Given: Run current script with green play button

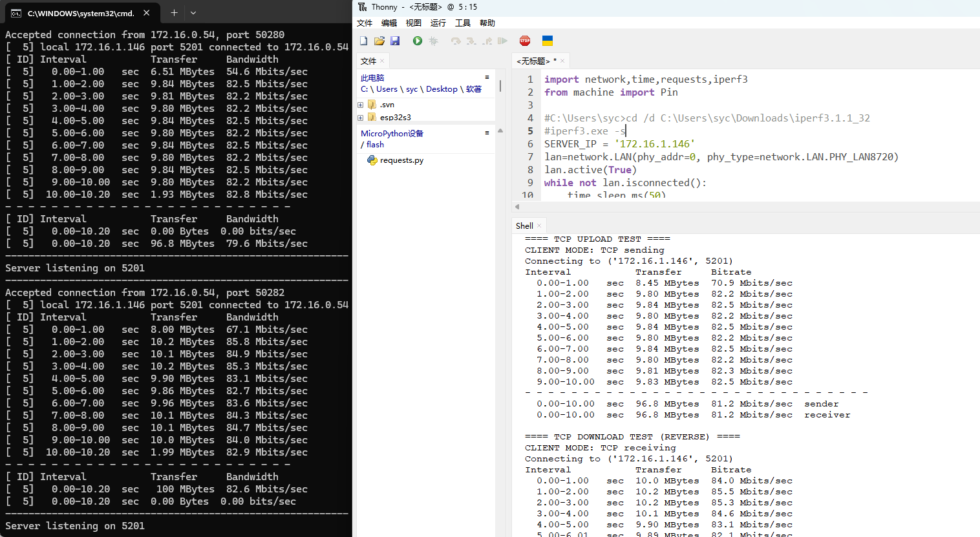Looking at the screenshot, I should point(418,41).
